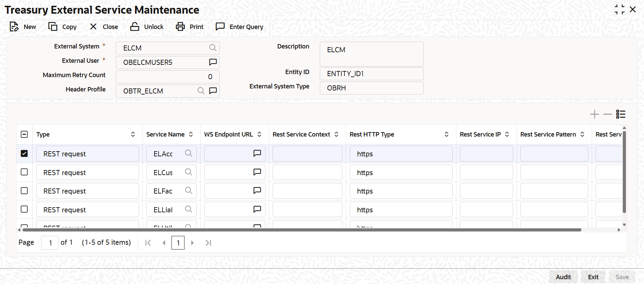Open WS Endpoint URL popup for ELAcc row
The width and height of the screenshot is (644, 284).
257,153
